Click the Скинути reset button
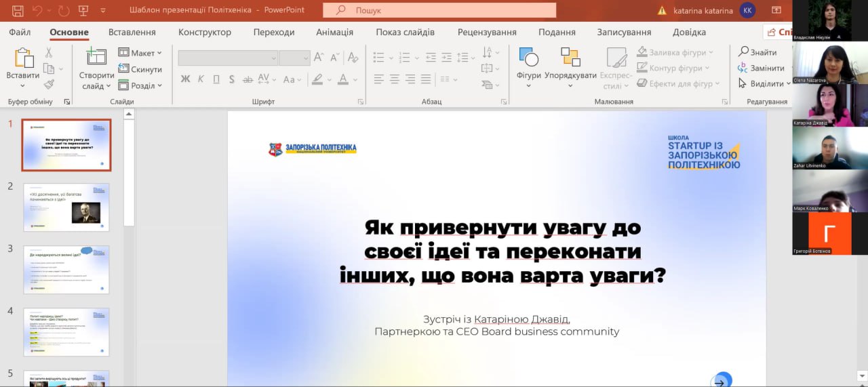The image size is (868, 387). pos(140,69)
